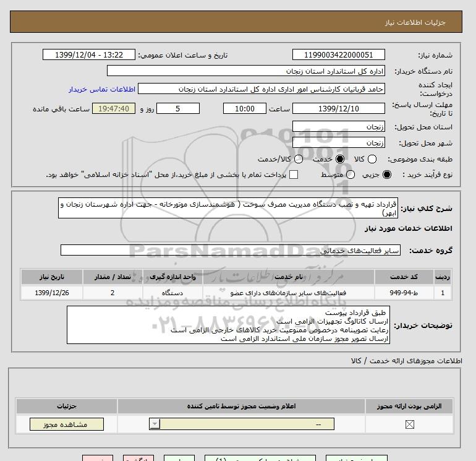Select the کالا radio button
Viewport: 476px width, 461px height.
(x=372, y=159)
